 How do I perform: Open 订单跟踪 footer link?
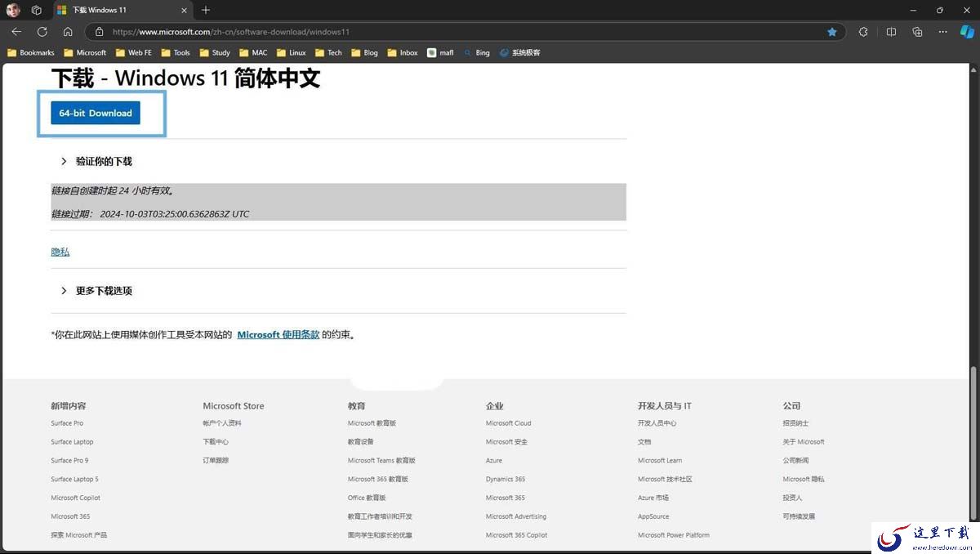[x=216, y=461]
